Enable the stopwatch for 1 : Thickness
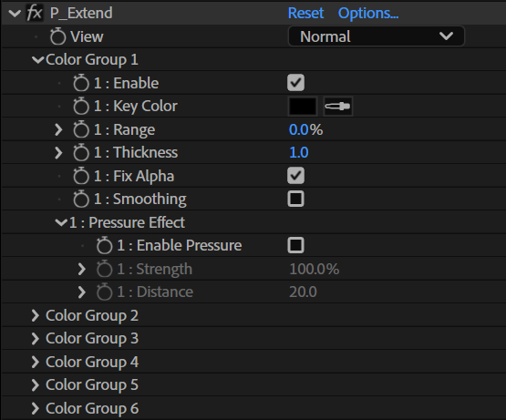Image resolution: width=506 pixels, height=420 pixels. 80,152
